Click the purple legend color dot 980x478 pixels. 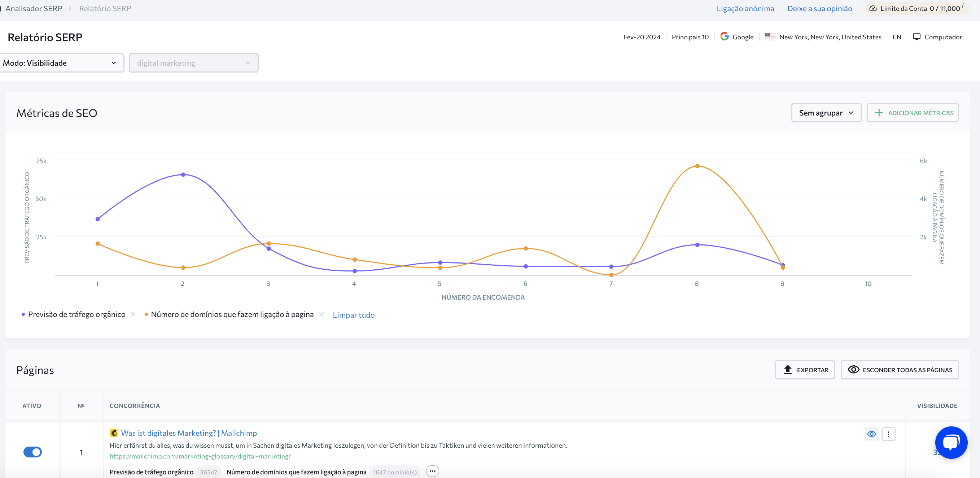[23, 314]
